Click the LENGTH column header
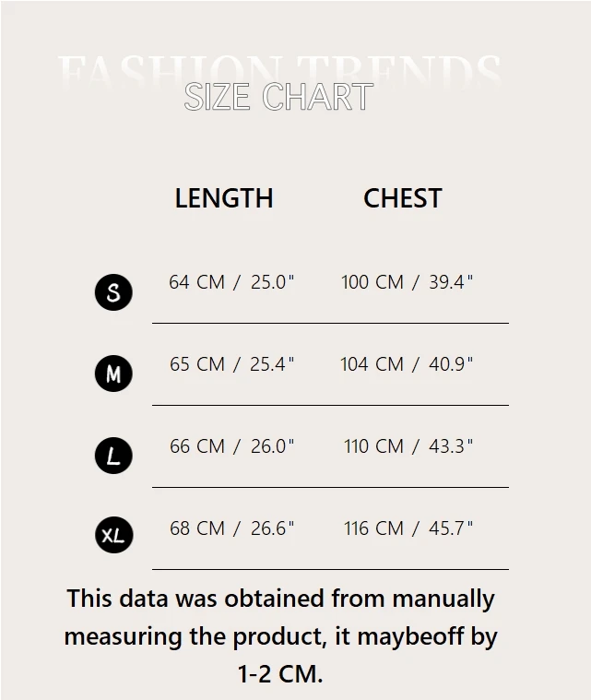Image resolution: width=591 pixels, height=700 pixels. tap(224, 198)
